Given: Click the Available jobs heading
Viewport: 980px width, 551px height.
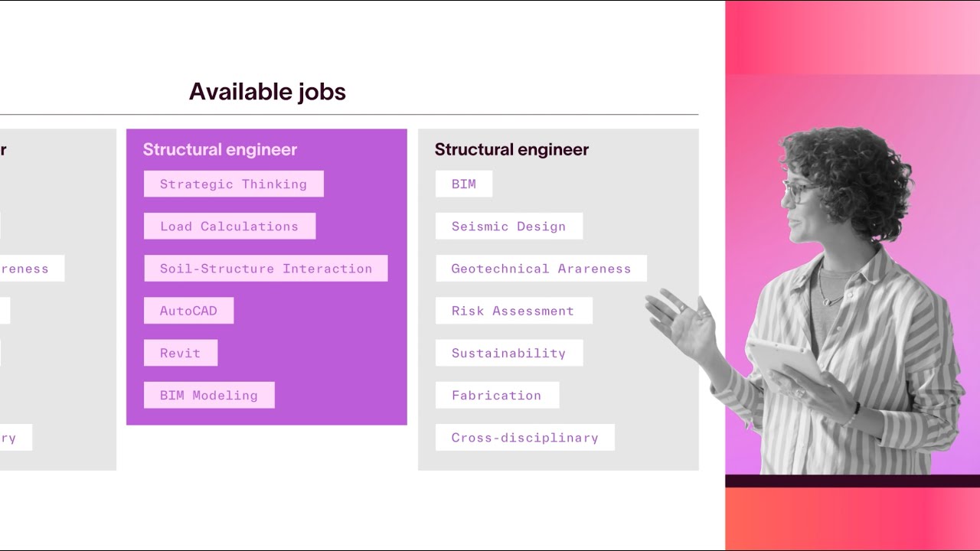Looking at the screenshot, I should [x=267, y=92].
